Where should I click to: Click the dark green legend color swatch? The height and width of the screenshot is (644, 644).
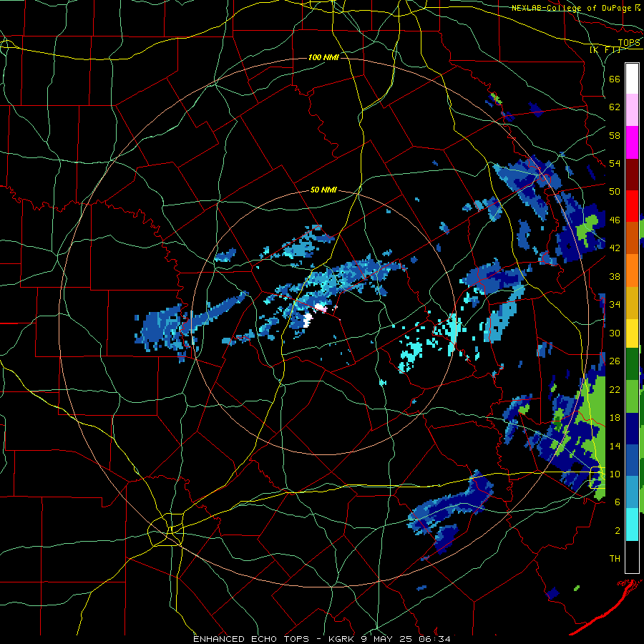click(x=632, y=364)
